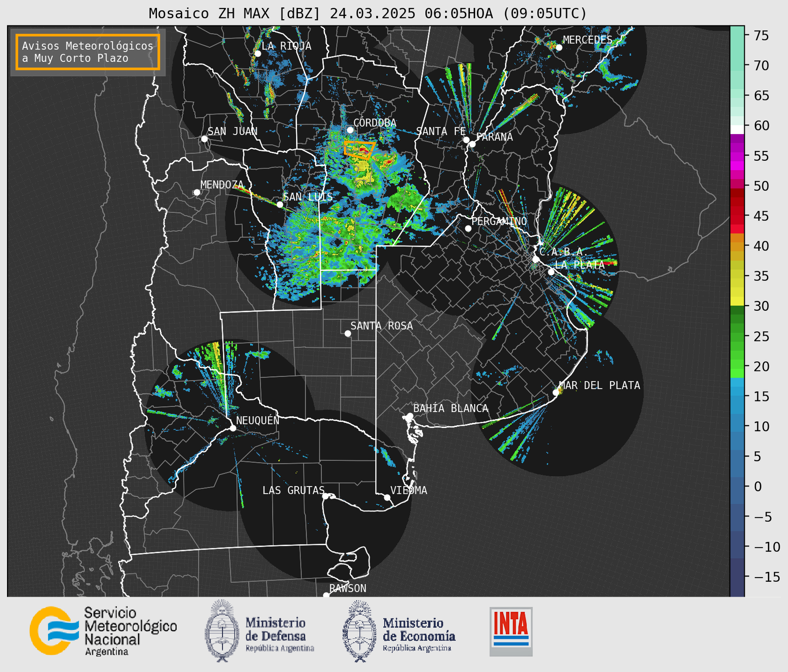
Task: Click the NEUQUÉN city marker dot
Action: point(233,428)
